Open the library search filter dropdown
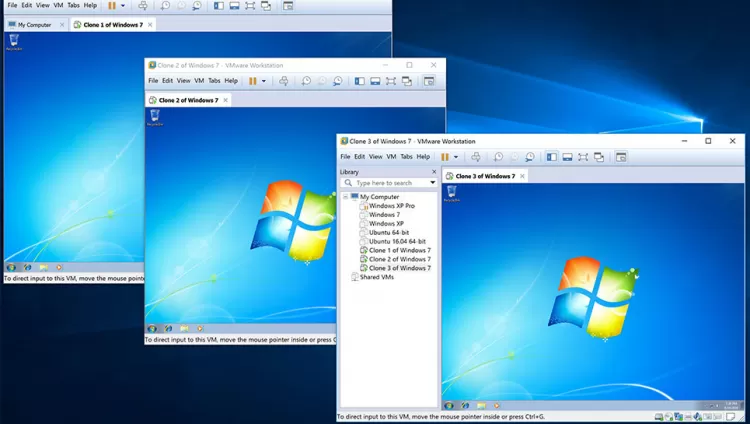 tap(433, 183)
